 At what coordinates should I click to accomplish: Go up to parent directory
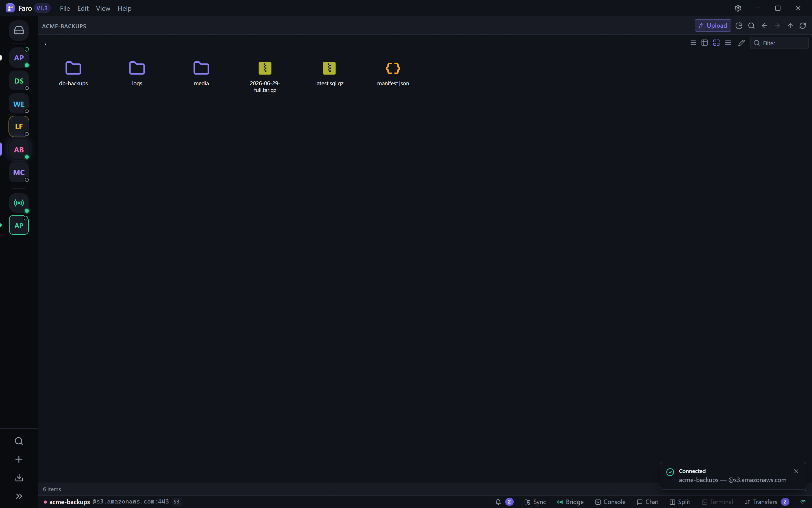790,25
